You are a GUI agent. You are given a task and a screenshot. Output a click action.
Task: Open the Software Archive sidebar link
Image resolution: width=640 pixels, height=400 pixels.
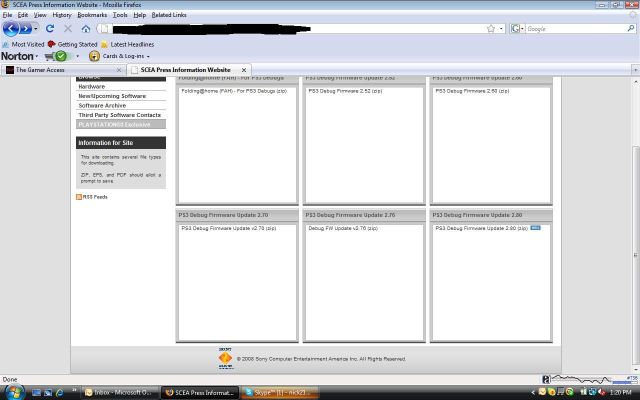(x=102, y=105)
